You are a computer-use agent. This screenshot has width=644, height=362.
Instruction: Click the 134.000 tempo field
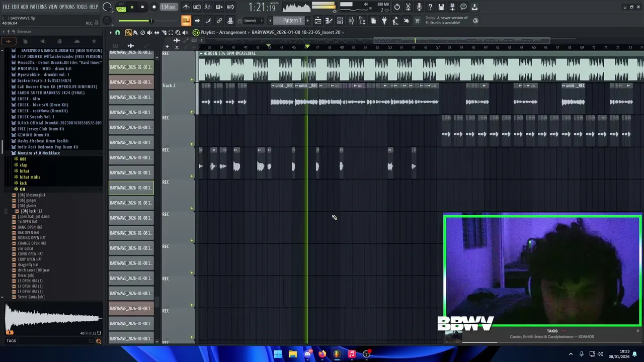coord(169,7)
